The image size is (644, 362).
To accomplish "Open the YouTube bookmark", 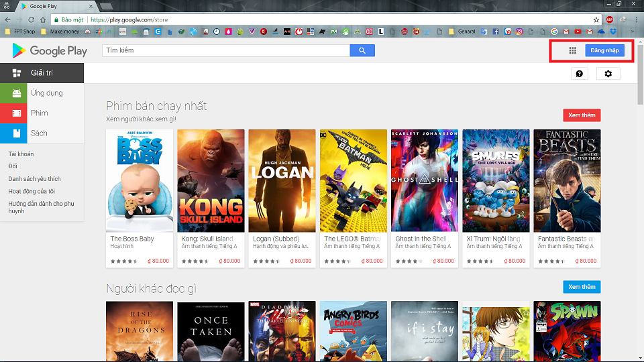I will pos(578,32).
